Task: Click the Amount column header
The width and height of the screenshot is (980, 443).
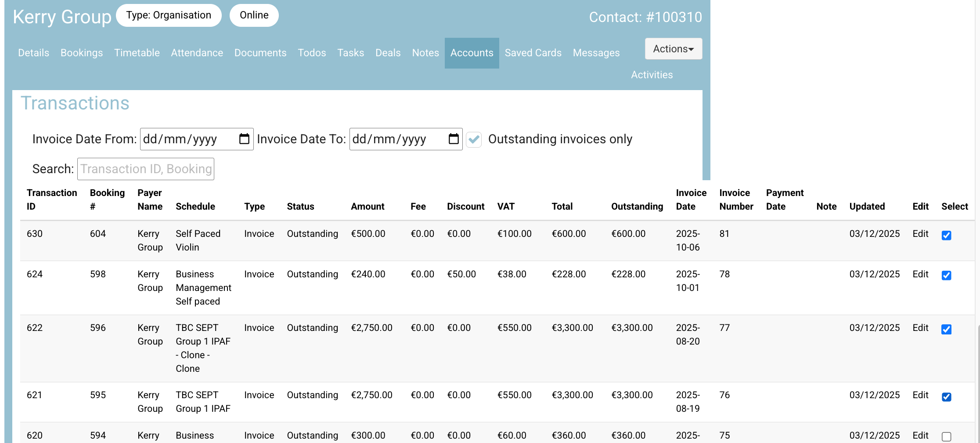Action: pos(367,207)
